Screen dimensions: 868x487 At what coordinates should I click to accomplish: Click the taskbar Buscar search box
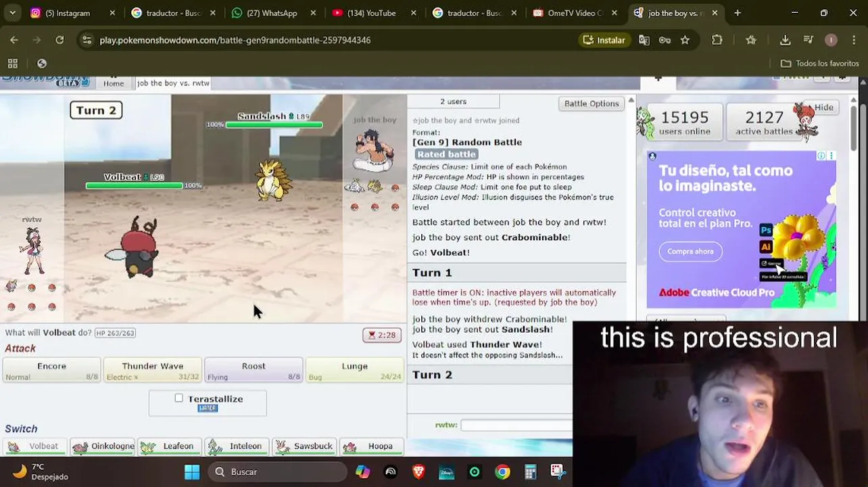point(277,471)
